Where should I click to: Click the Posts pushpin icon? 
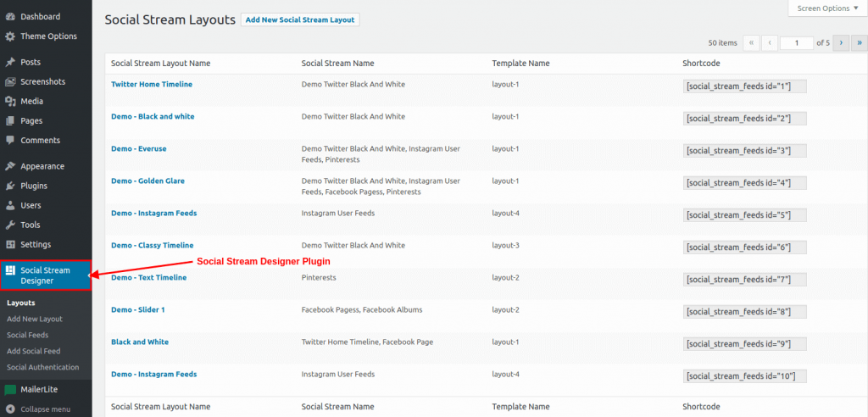[x=10, y=62]
